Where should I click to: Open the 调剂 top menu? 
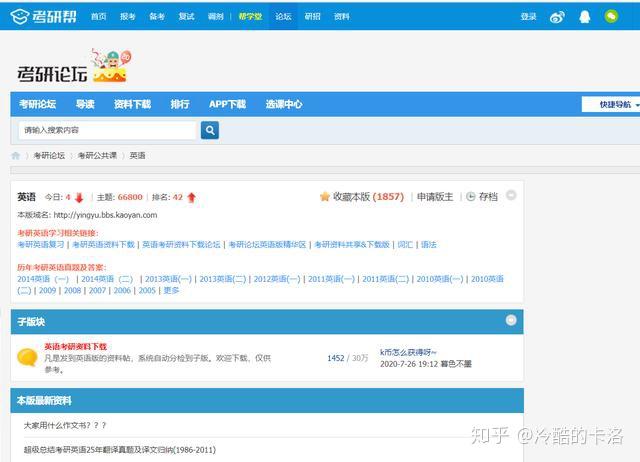pos(216,16)
